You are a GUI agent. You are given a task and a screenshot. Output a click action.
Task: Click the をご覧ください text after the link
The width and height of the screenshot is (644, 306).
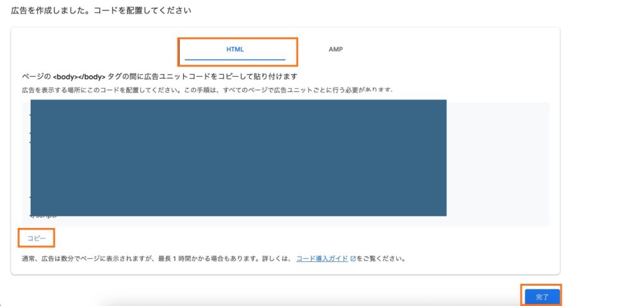[381, 258]
